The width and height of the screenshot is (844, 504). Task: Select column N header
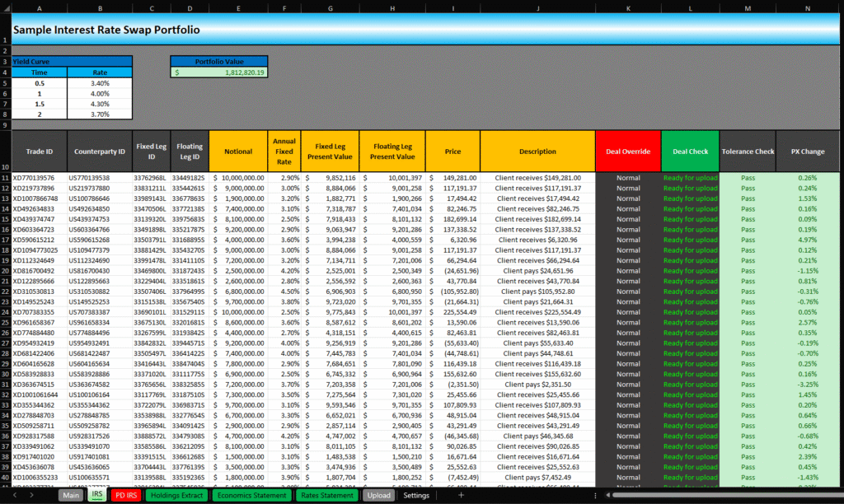tap(808, 8)
